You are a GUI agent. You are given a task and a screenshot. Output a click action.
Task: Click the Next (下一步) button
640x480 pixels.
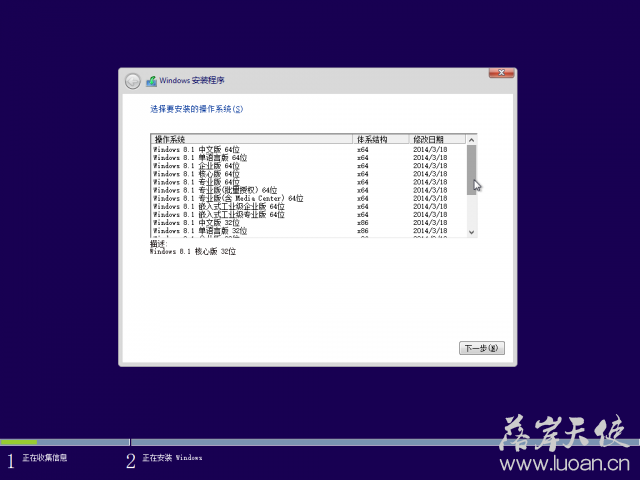482,348
